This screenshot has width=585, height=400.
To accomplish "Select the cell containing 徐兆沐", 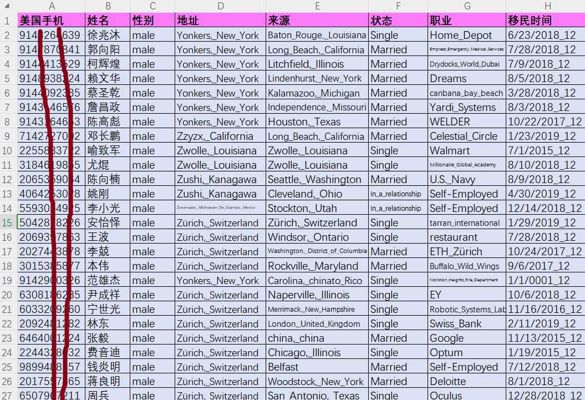I will click(108, 35).
